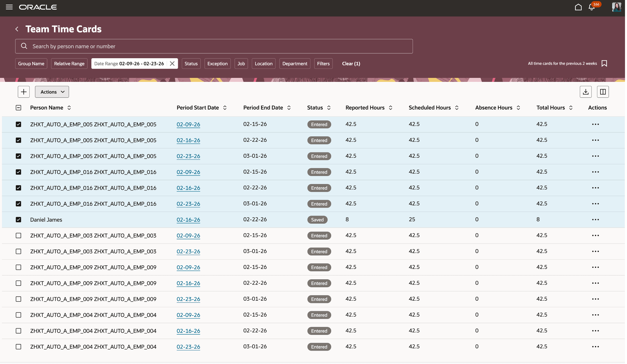This screenshot has width=627, height=364.
Task: Open the navigation hamburger menu
Action: click(9, 7)
